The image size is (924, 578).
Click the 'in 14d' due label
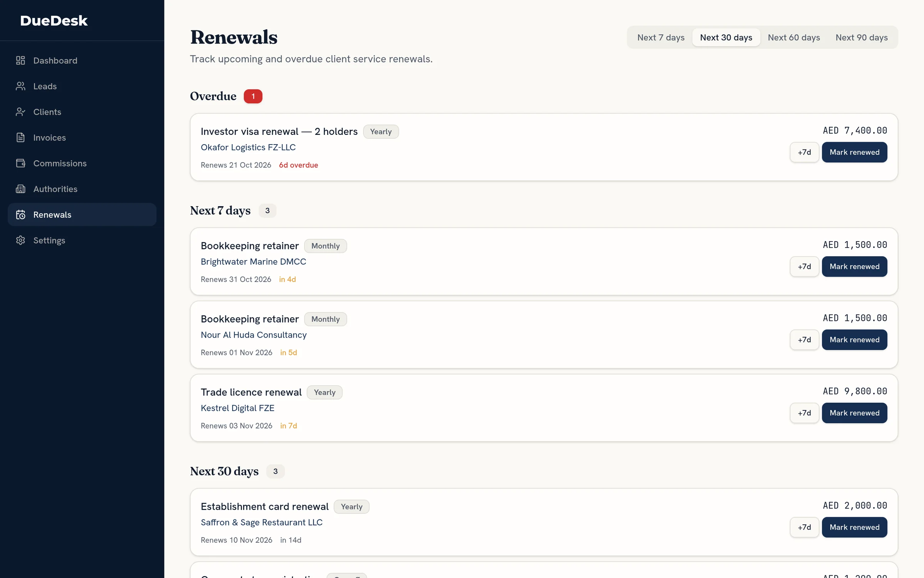pos(291,540)
